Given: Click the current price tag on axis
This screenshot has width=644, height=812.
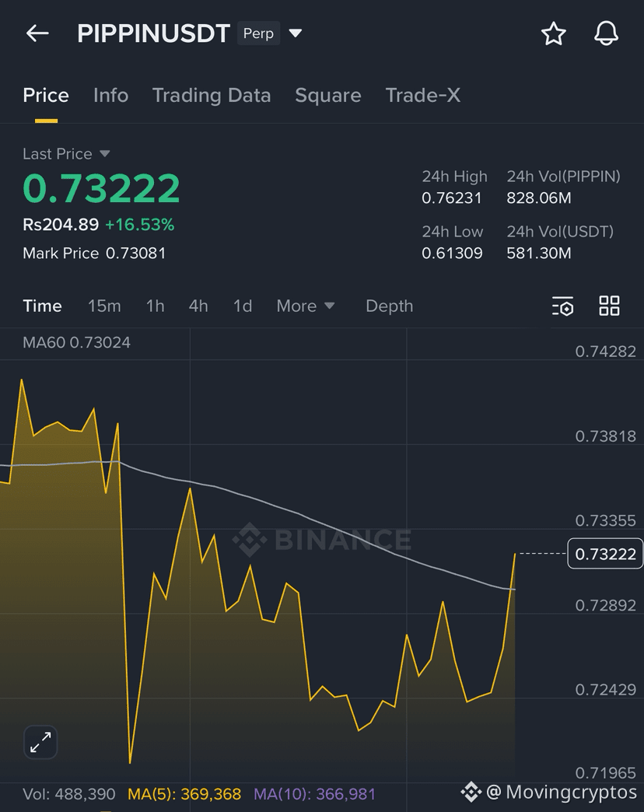Looking at the screenshot, I should [605, 554].
